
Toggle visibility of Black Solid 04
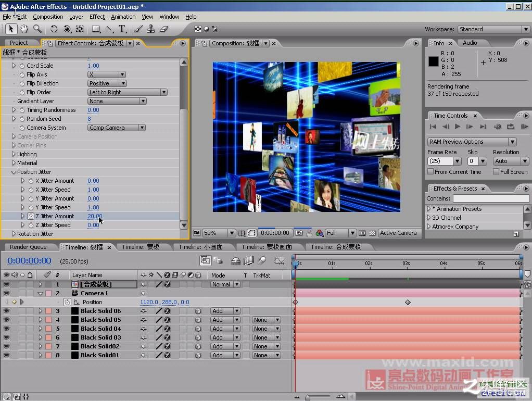[6, 328]
